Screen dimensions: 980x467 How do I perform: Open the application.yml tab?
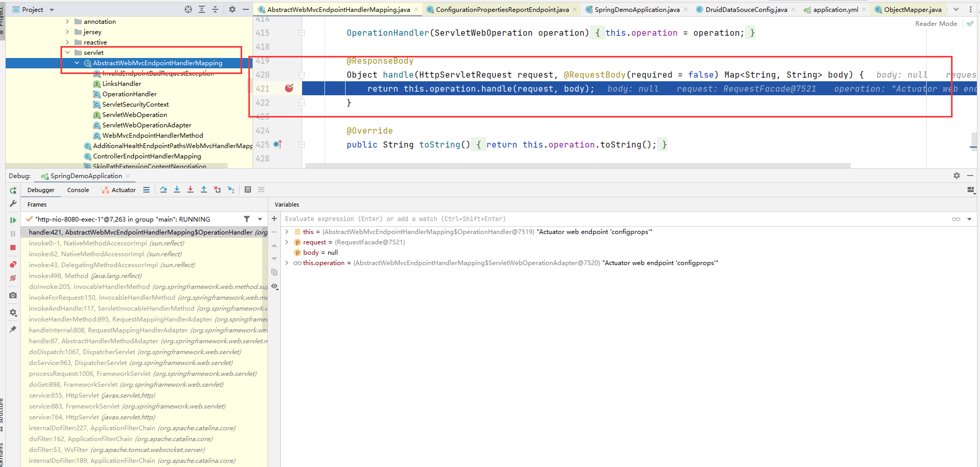point(835,9)
